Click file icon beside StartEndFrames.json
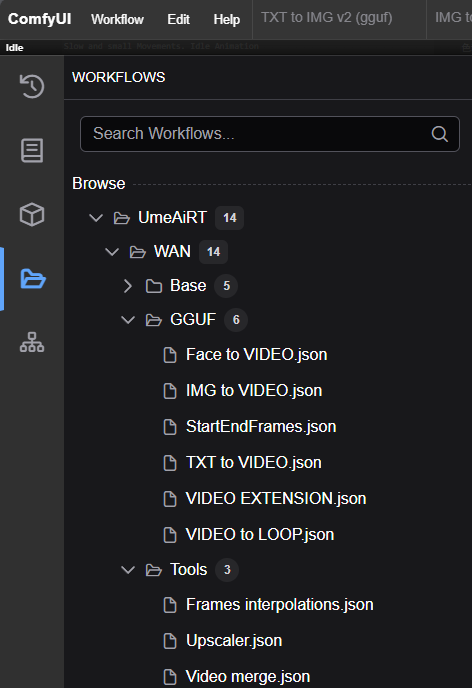 pyautogui.click(x=170, y=427)
